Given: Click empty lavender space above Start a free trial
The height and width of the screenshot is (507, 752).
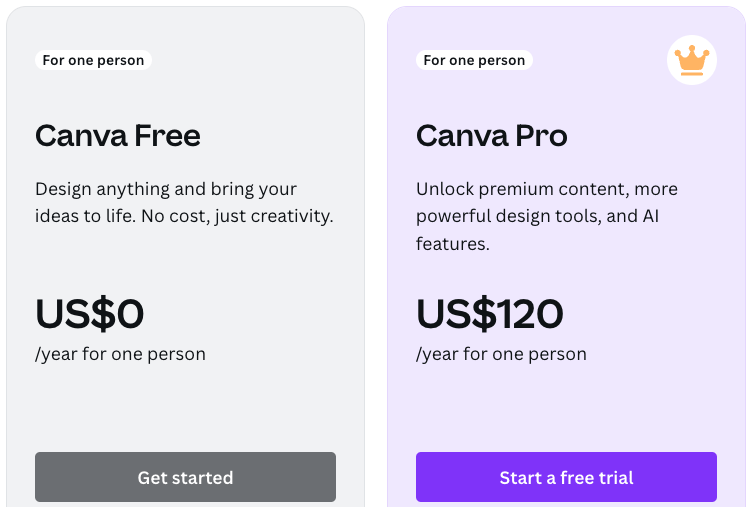Looking at the screenshot, I should 566,410.
